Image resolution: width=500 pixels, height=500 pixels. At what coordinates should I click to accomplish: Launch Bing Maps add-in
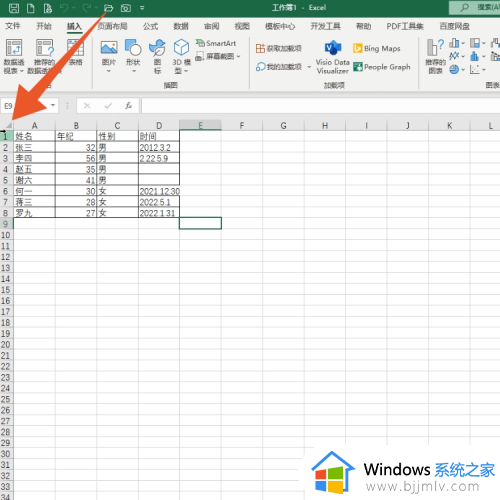tap(377, 49)
